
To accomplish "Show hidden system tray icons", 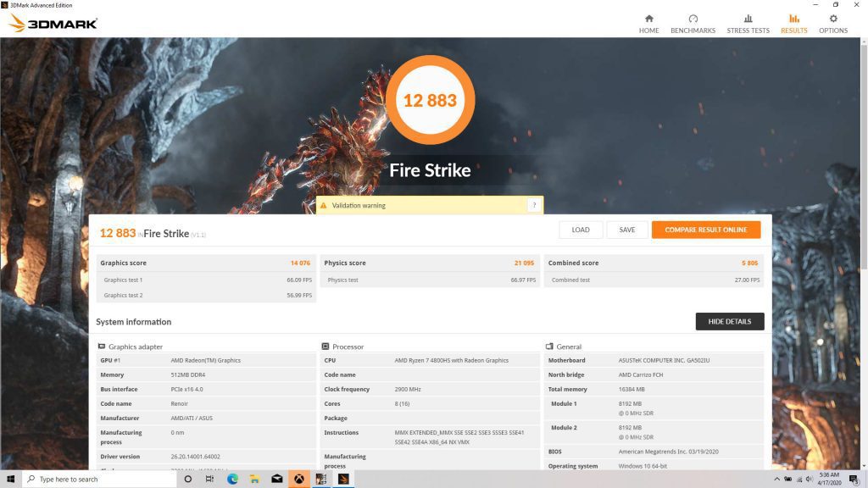I will pos(776,479).
